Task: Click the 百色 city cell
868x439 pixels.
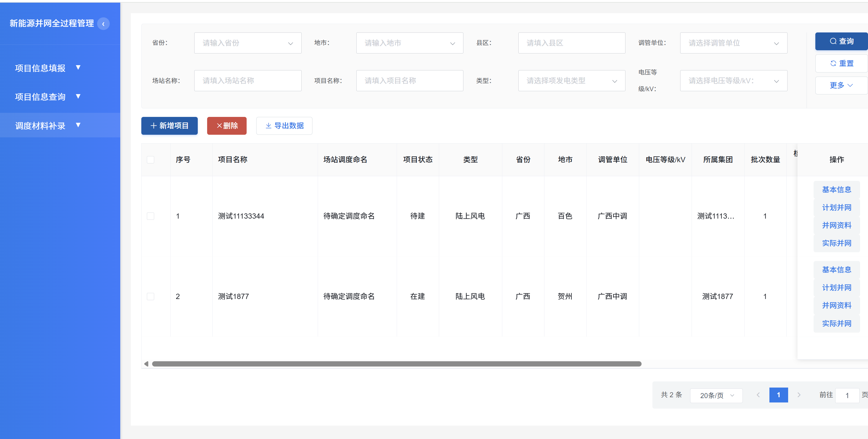Action: 565,216
